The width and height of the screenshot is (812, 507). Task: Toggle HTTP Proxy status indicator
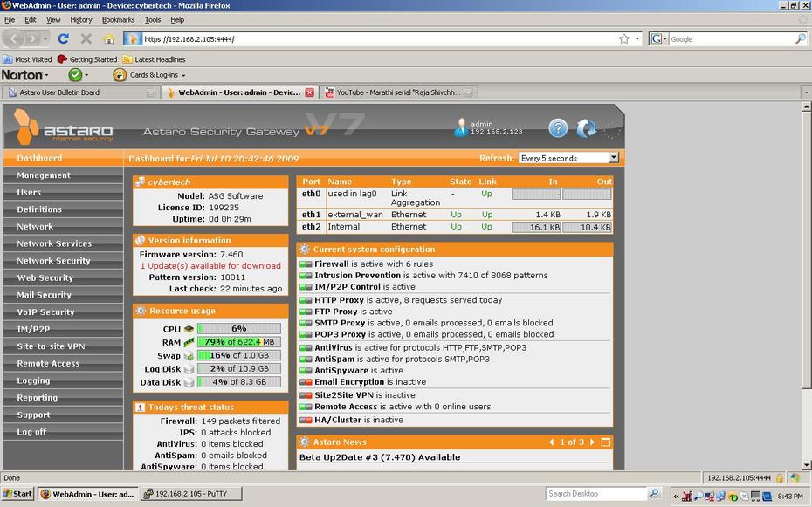click(306, 300)
